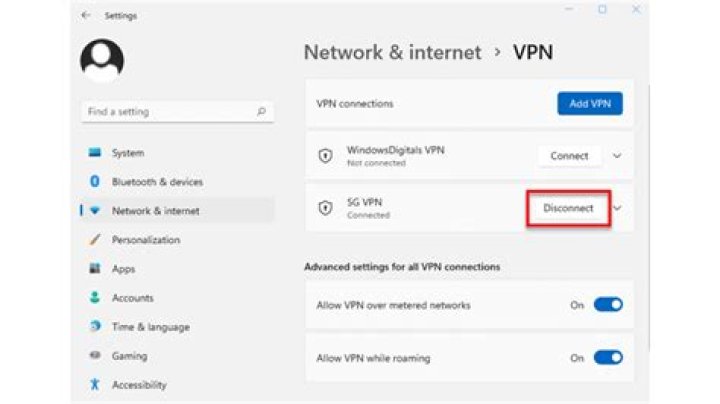The width and height of the screenshot is (720, 404).
Task: Click the Personalization paintbrush icon
Action: pos(95,240)
